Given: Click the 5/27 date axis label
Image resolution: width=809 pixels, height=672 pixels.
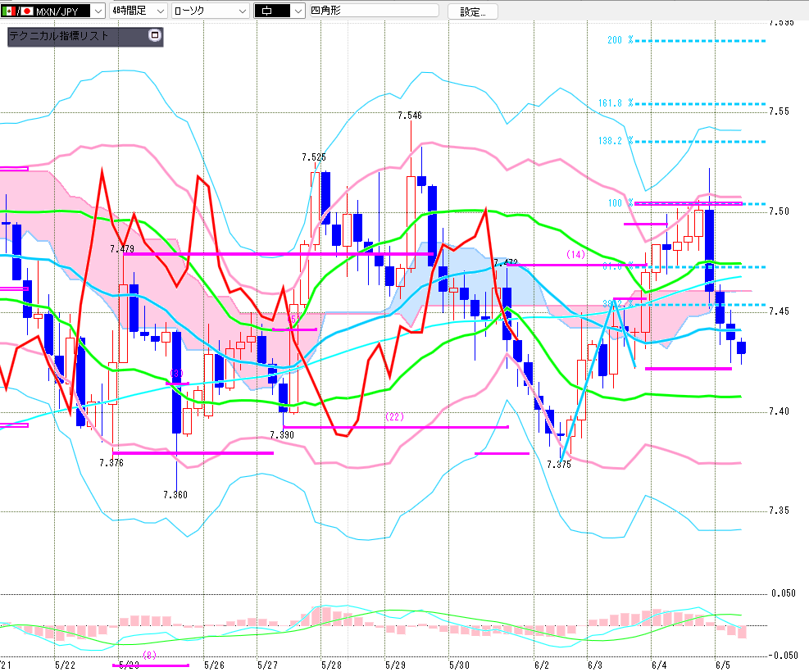Looking at the screenshot, I should pyautogui.click(x=267, y=665).
